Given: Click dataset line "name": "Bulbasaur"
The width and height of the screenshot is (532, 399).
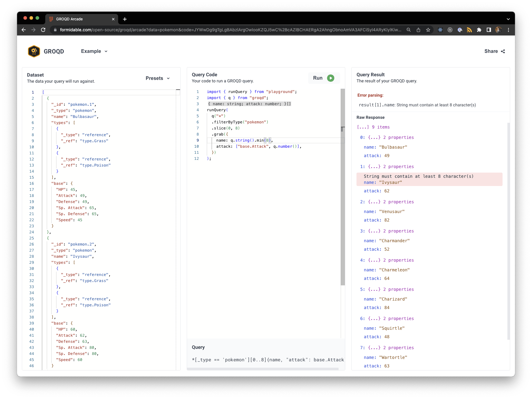Looking at the screenshot, I should coord(75,117).
